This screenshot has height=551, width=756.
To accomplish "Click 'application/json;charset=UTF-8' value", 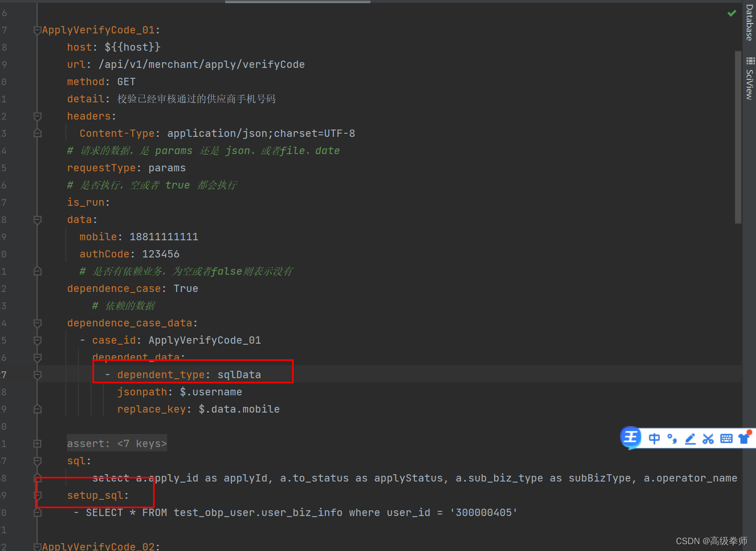I will point(261,133).
